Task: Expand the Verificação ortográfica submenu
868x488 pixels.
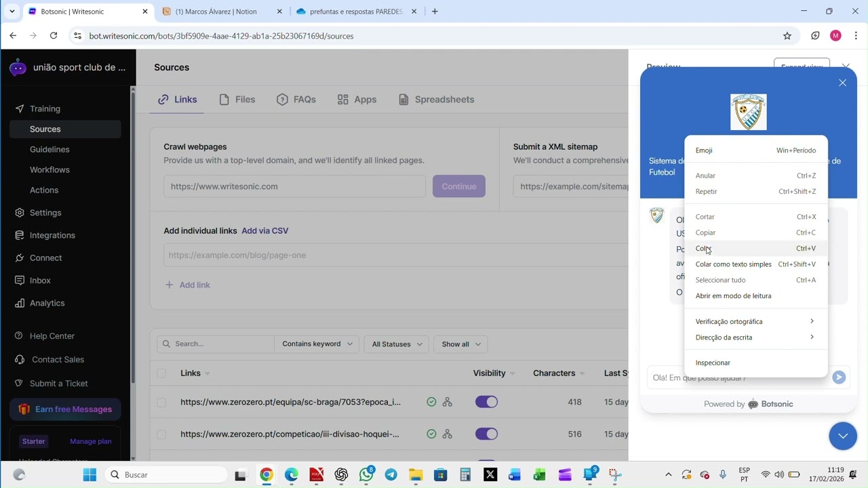Action: 755,321
